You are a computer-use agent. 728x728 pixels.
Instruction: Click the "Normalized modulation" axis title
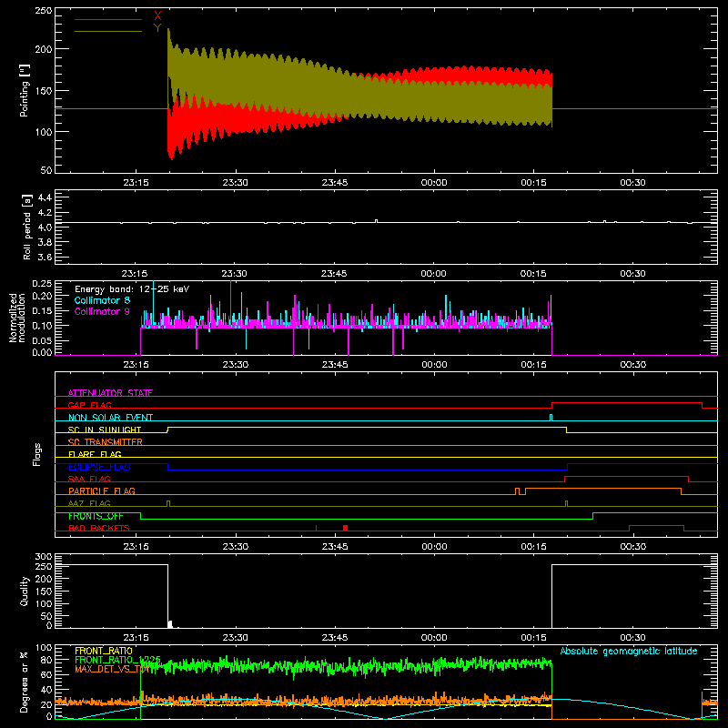(17, 318)
